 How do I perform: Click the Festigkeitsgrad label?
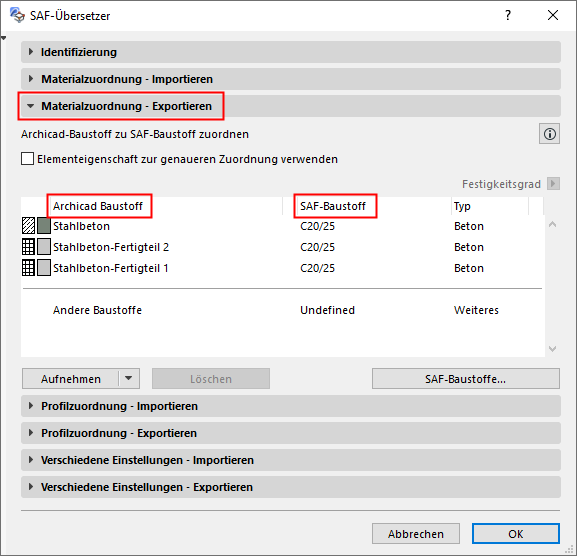(x=501, y=184)
